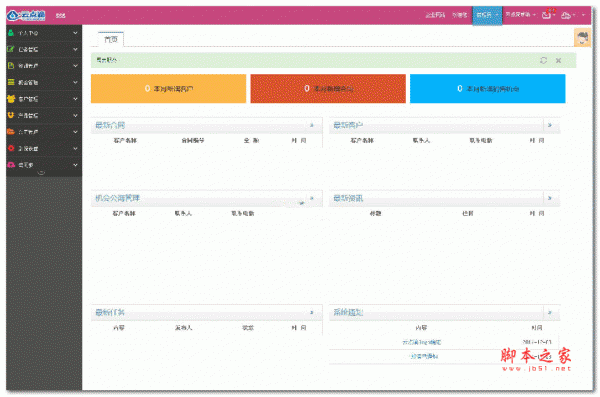Click the yellow document icon in sidebar
The image size is (600, 397).
[x=11, y=66]
